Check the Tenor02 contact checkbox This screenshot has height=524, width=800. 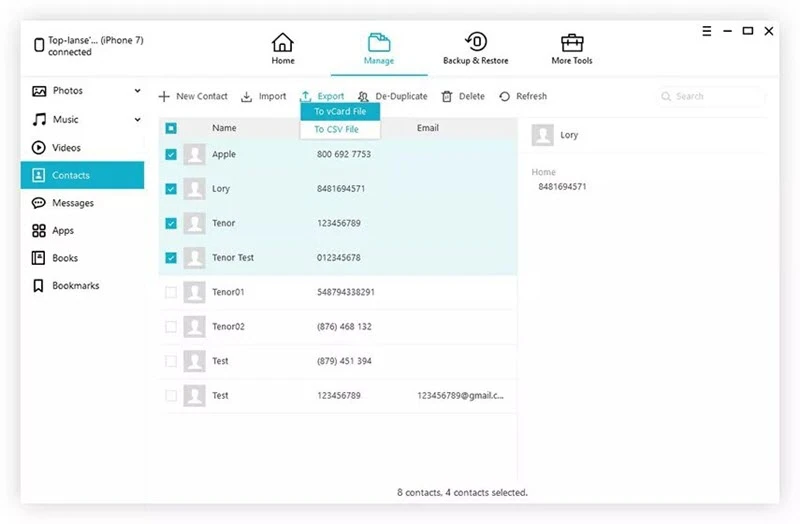(x=171, y=327)
